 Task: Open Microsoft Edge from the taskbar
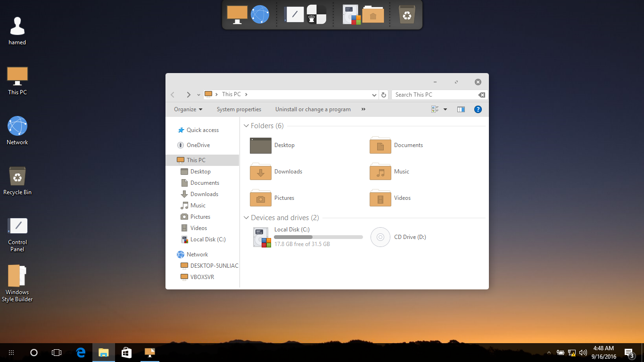pyautogui.click(x=81, y=352)
